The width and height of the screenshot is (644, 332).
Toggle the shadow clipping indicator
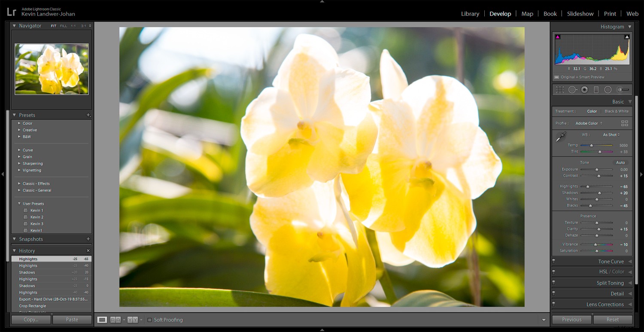558,37
